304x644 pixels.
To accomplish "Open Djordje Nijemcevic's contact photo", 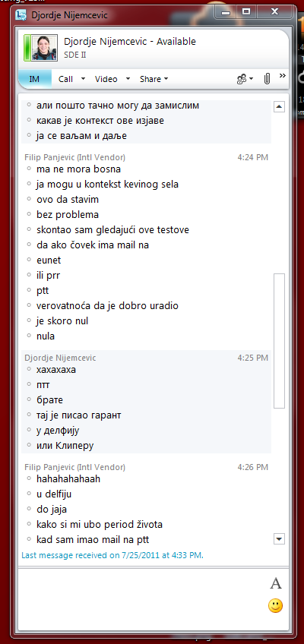I will (x=42, y=47).
